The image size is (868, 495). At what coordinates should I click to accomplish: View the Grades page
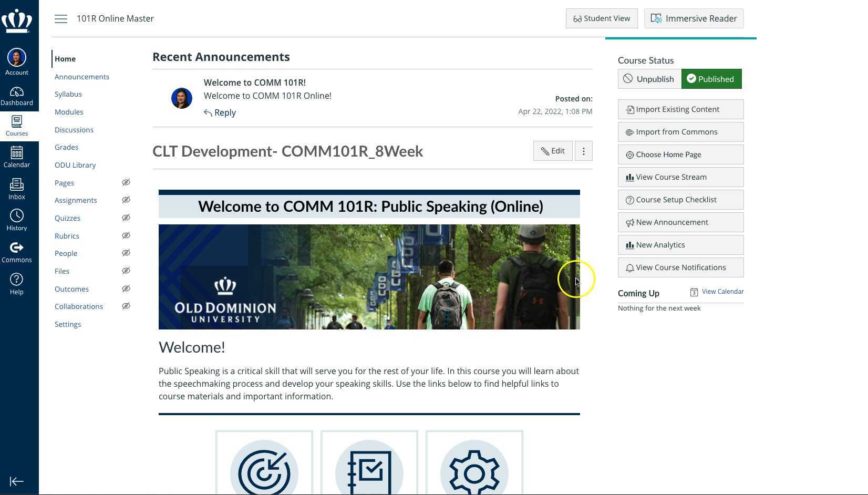pyautogui.click(x=66, y=147)
